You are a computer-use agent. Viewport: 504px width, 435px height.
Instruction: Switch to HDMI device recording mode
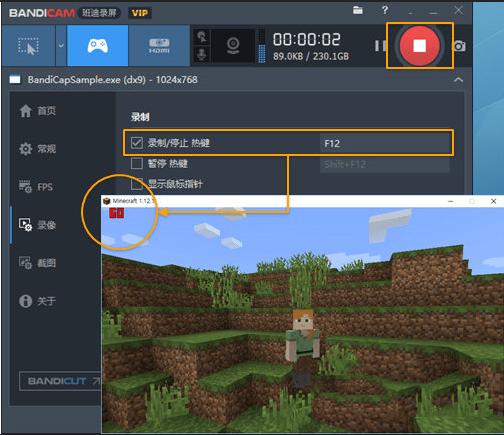point(159,45)
